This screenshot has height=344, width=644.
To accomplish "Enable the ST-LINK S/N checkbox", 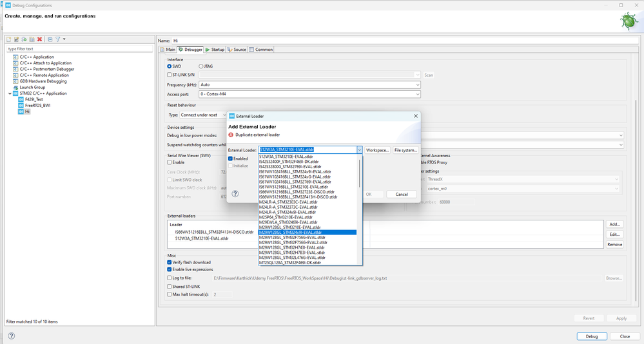I will coord(169,75).
